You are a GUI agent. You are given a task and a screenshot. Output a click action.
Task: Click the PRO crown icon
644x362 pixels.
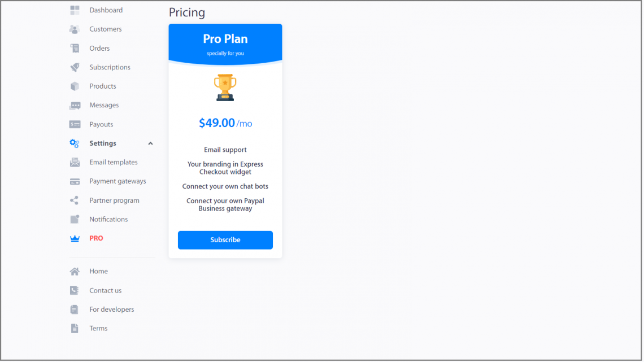tap(75, 238)
